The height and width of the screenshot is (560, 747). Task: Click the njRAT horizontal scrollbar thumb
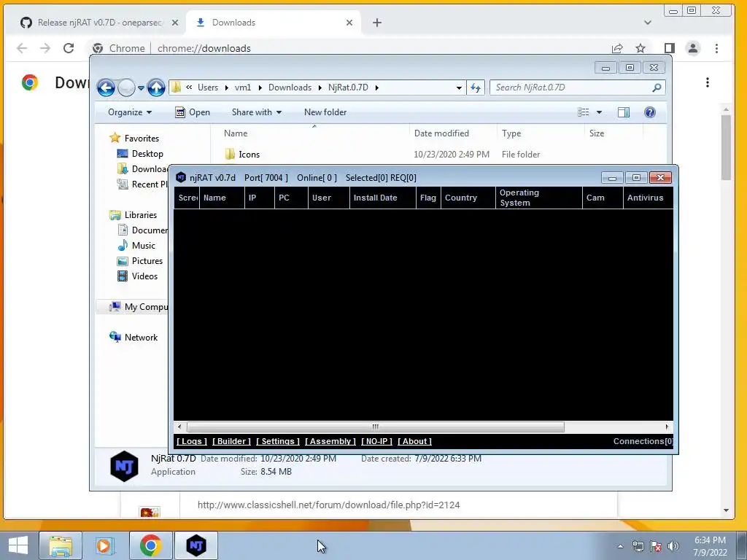(376, 427)
